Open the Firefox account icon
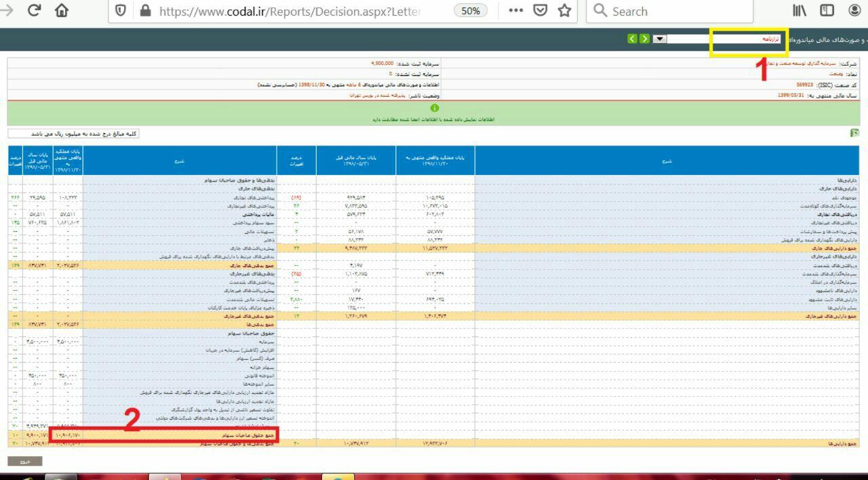The image size is (868, 480). 855,11
